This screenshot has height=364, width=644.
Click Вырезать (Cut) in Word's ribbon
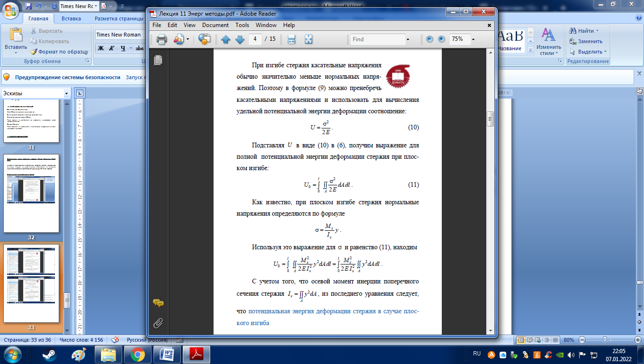point(46,31)
